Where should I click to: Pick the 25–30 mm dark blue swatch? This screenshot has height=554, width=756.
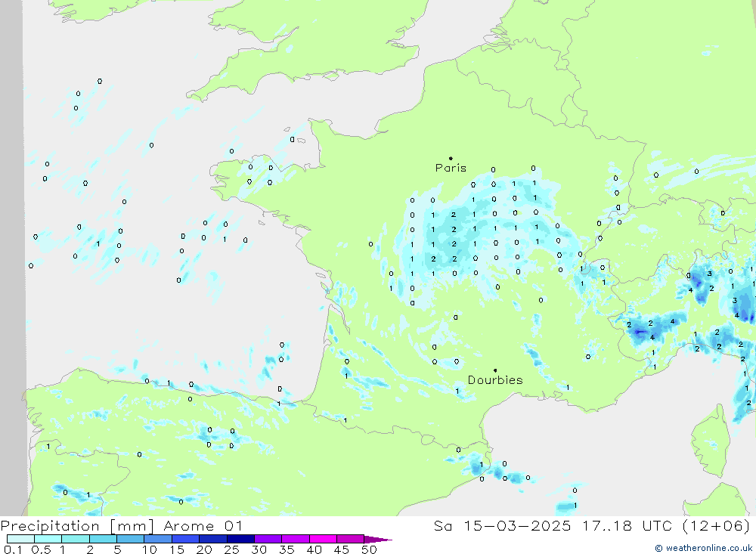click(x=240, y=539)
